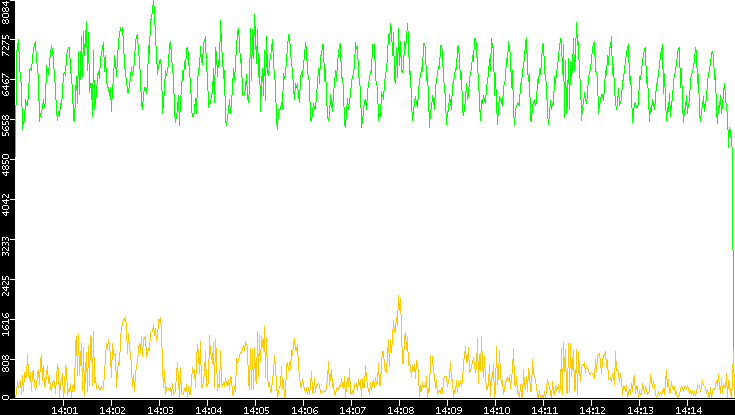Click the highest green peak before 14:03

tap(153, 2)
